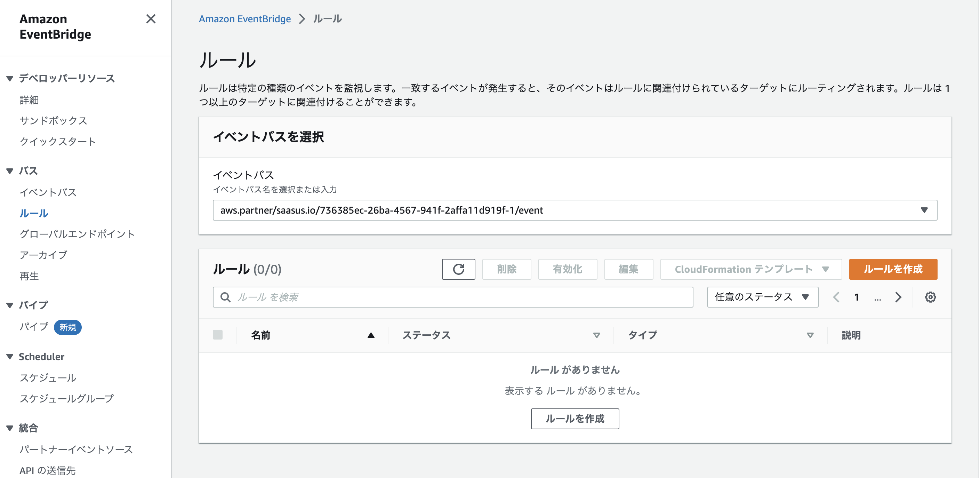Sort rules by タイプ column arrow
Screen dimensions: 980x478
pyautogui.click(x=810, y=335)
